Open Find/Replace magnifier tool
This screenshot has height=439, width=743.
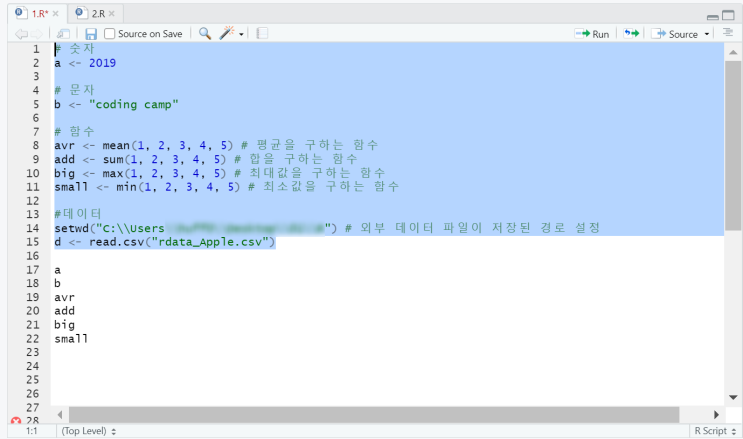click(x=205, y=33)
